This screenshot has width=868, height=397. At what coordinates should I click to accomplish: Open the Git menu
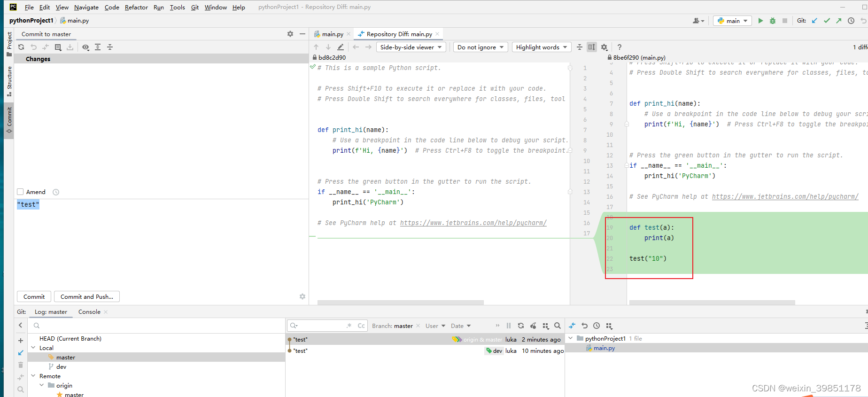195,7
